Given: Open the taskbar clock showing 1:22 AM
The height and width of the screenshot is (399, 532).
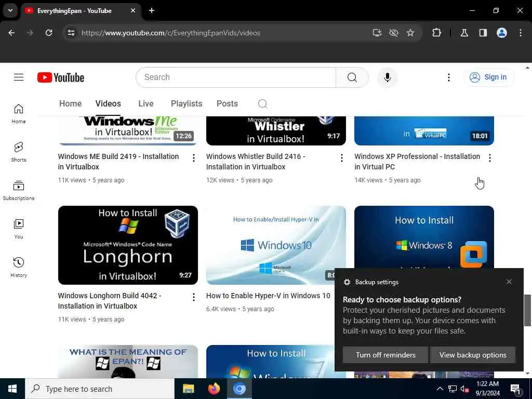Looking at the screenshot, I should (x=487, y=389).
